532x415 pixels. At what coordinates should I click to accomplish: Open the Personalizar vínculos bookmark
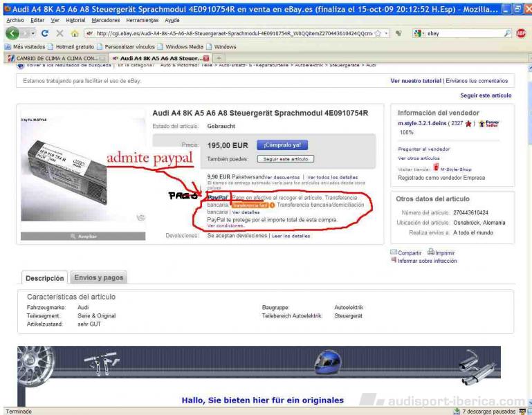pos(126,47)
